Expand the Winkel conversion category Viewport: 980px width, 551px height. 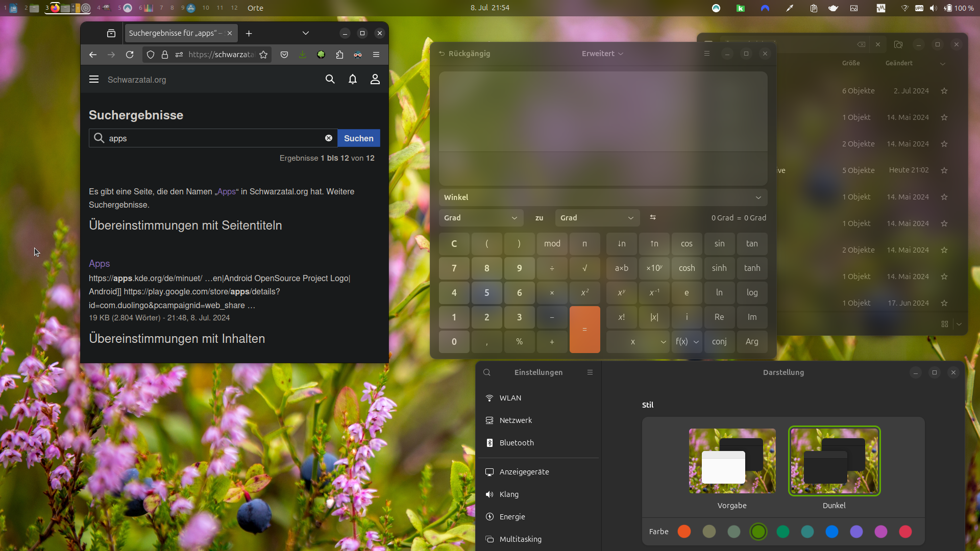(602, 197)
